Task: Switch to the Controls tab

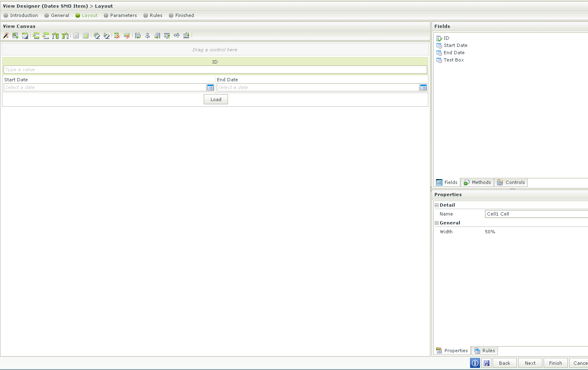Action: (x=511, y=182)
